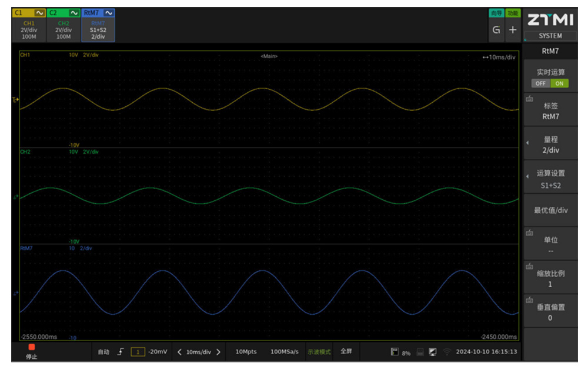This screenshot has width=588, height=370.
Task: Click the -2450.000ms end time label
Action: click(x=499, y=337)
